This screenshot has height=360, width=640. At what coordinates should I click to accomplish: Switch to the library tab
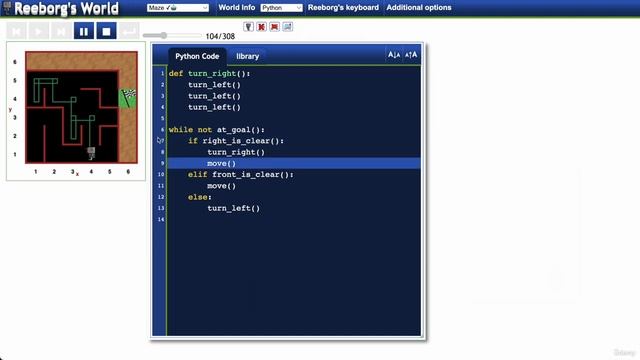[247, 56]
